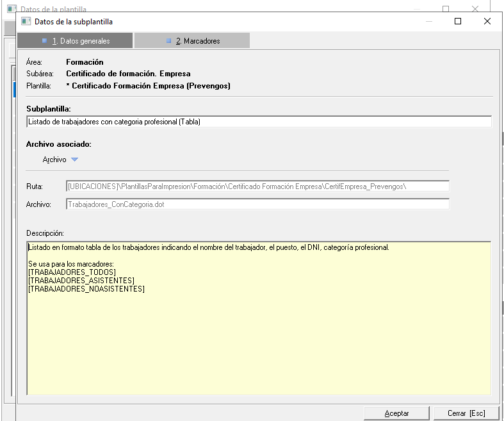
Task: Click into the Subplantilla name text field
Action: click(259, 122)
